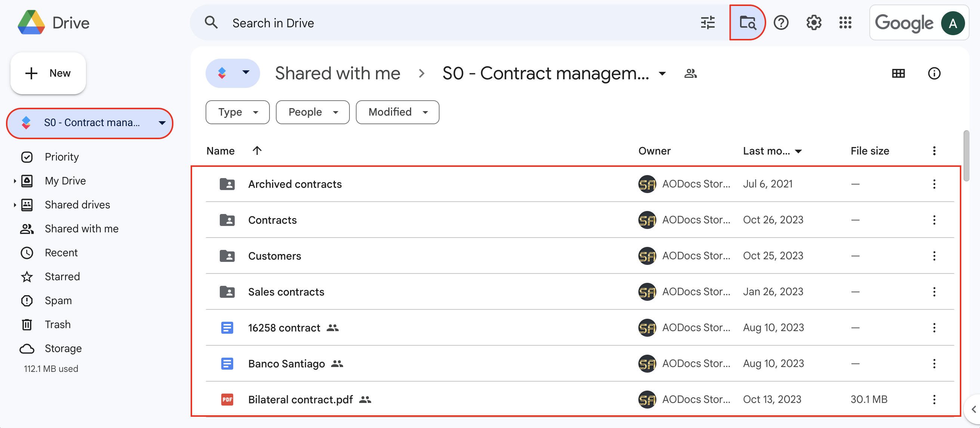This screenshot has width=980, height=428.
Task: Select Banco Santiago document name
Action: point(286,364)
